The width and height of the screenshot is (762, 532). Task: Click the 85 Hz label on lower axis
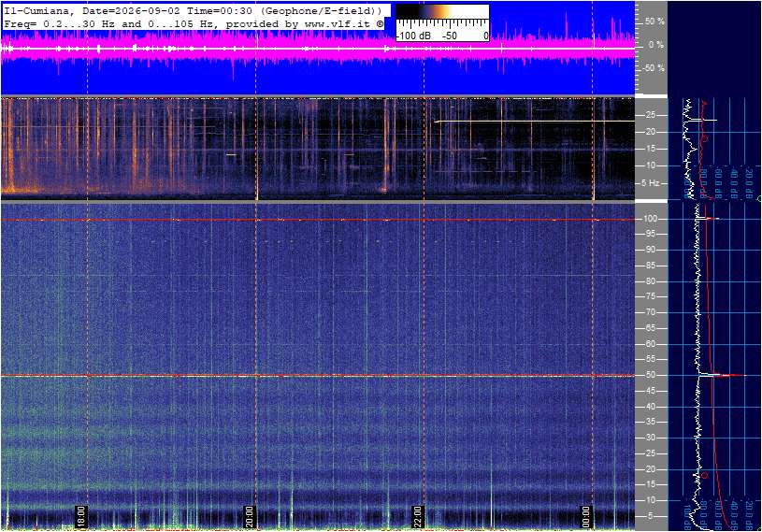pos(650,266)
